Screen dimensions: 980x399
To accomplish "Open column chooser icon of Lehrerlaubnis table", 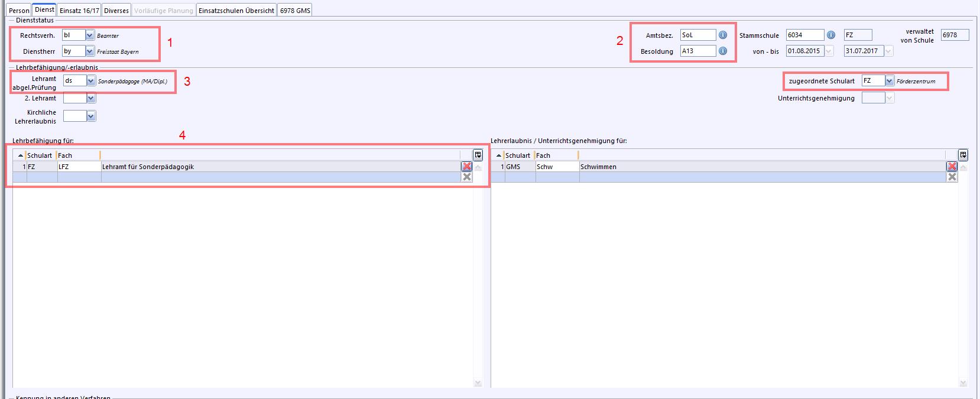I will [963, 155].
